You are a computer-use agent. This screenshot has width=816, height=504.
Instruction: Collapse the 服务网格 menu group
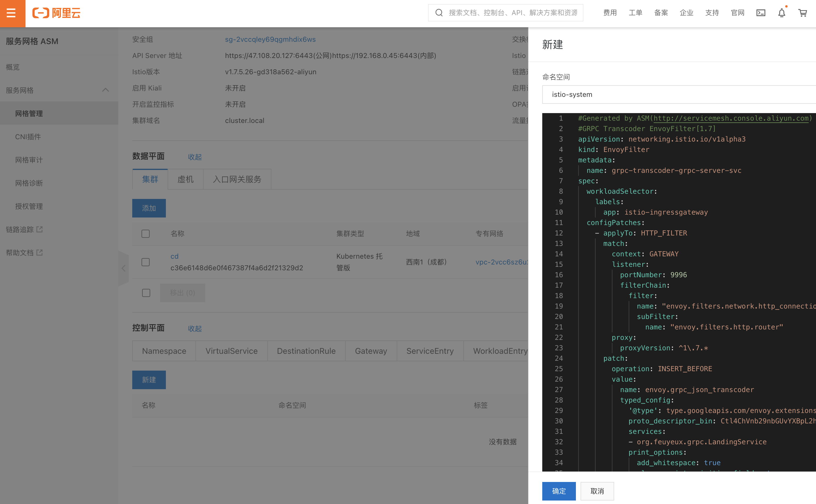coord(105,90)
